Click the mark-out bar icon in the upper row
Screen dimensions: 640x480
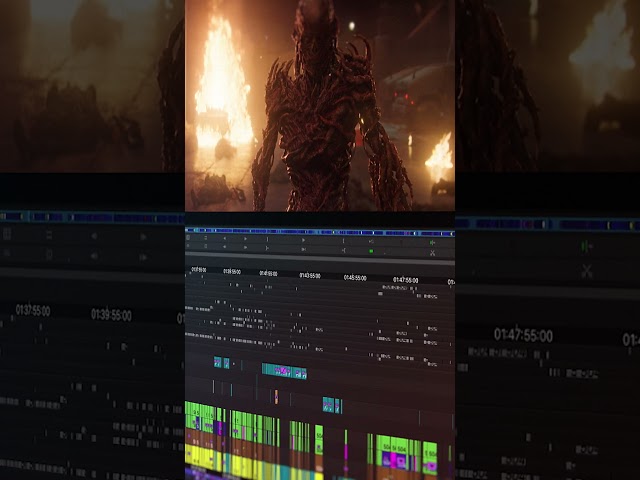point(343,241)
